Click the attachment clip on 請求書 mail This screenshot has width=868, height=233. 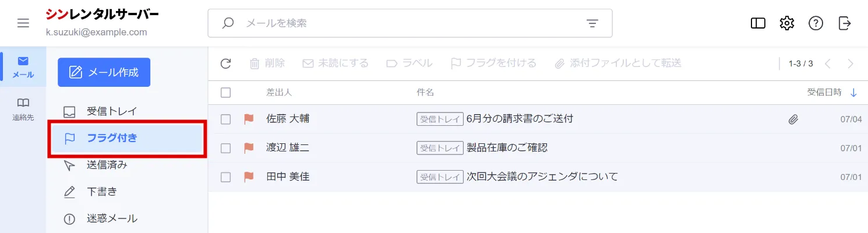point(793,119)
